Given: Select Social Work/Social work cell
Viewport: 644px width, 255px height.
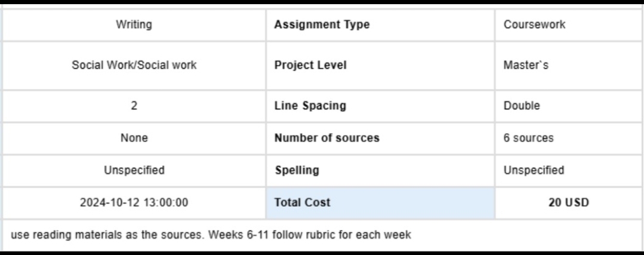Looking at the screenshot, I should (x=134, y=65).
